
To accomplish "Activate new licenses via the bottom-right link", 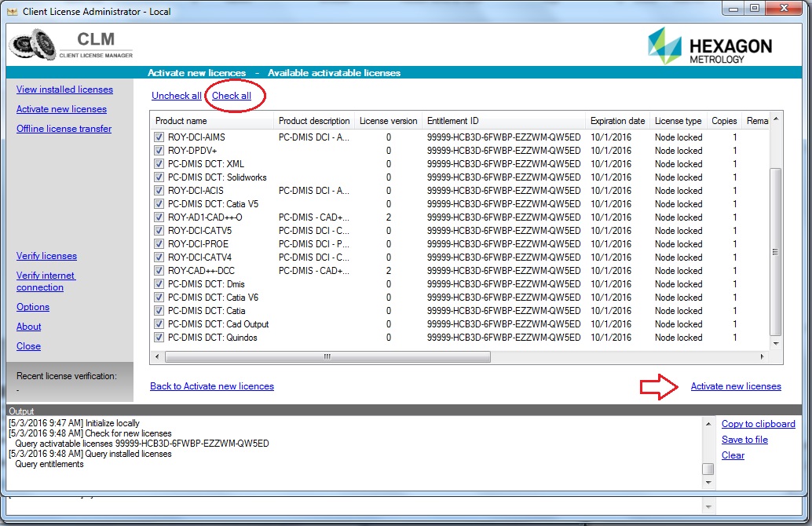I will click(735, 386).
